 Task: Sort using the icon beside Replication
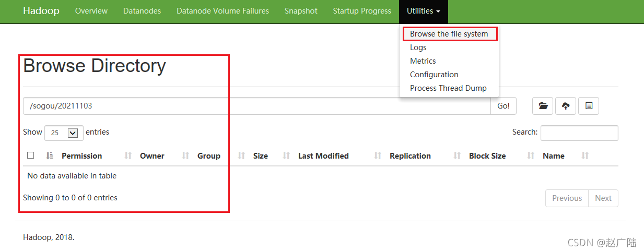pos(457,155)
